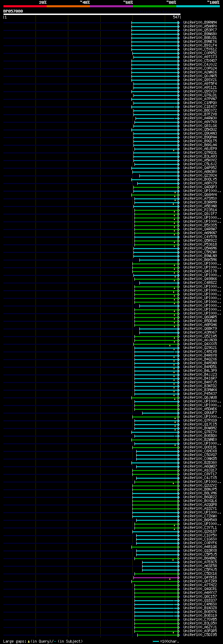This screenshot has height=644, width=223.
Task: Open hit UniRef100_Q6C157
Action: tap(200, 596)
